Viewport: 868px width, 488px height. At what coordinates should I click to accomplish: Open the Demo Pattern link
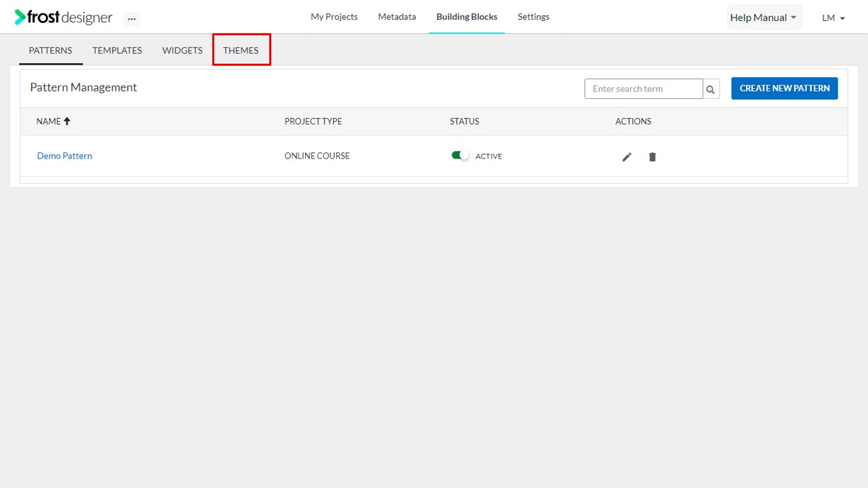[x=64, y=156]
